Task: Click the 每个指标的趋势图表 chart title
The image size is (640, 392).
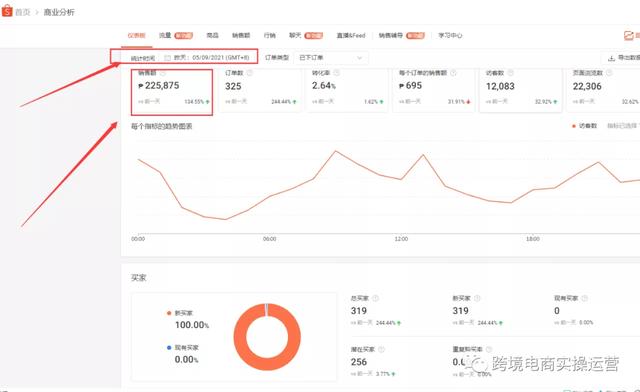Action: [x=162, y=126]
